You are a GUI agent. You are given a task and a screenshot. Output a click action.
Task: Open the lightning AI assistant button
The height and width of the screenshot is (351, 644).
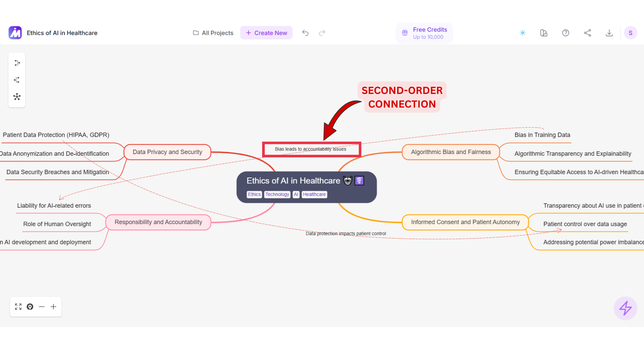point(625,308)
